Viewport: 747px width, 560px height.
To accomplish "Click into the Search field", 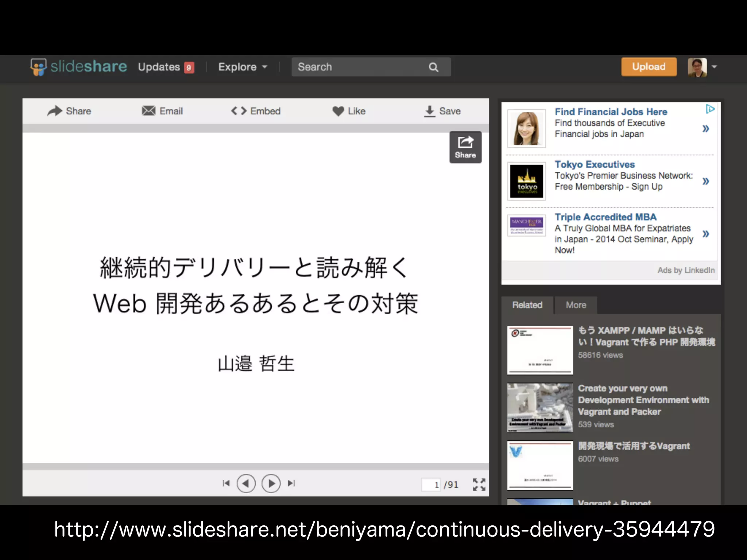I will [x=371, y=67].
